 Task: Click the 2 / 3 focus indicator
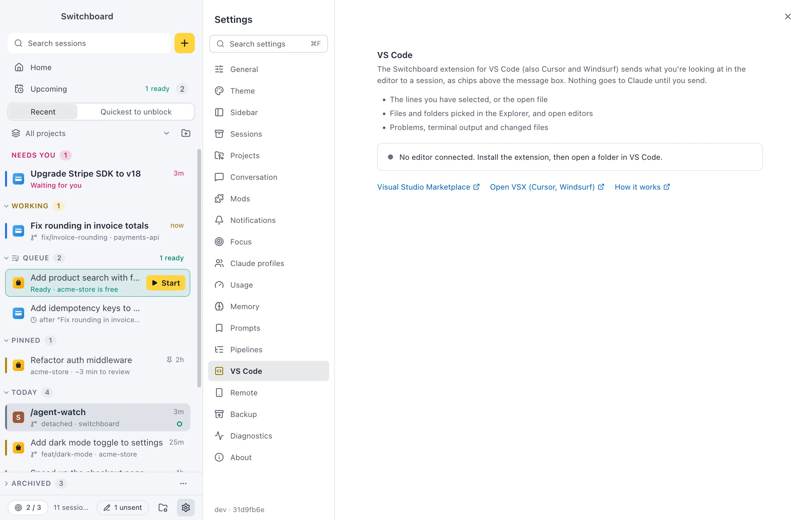click(x=28, y=508)
